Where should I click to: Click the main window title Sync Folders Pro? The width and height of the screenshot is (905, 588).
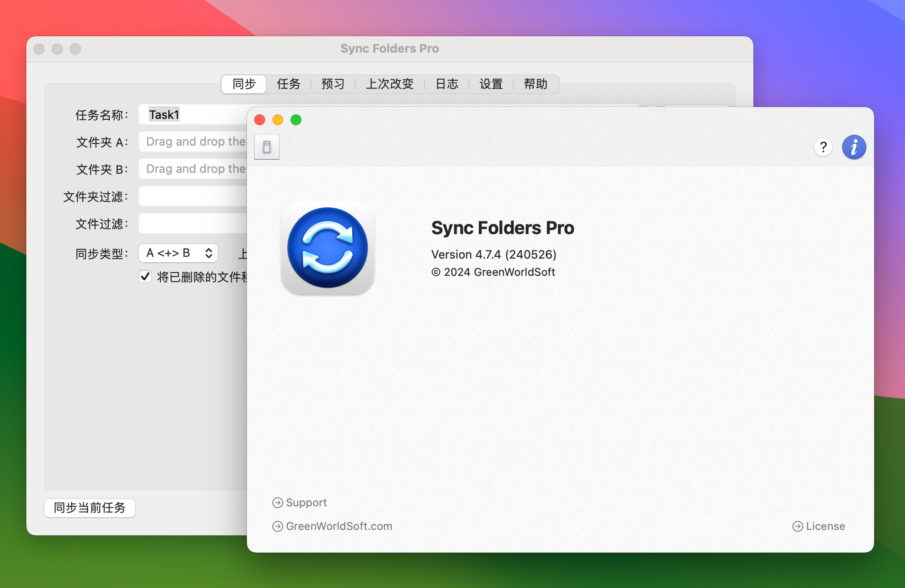pyautogui.click(x=389, y=49)
